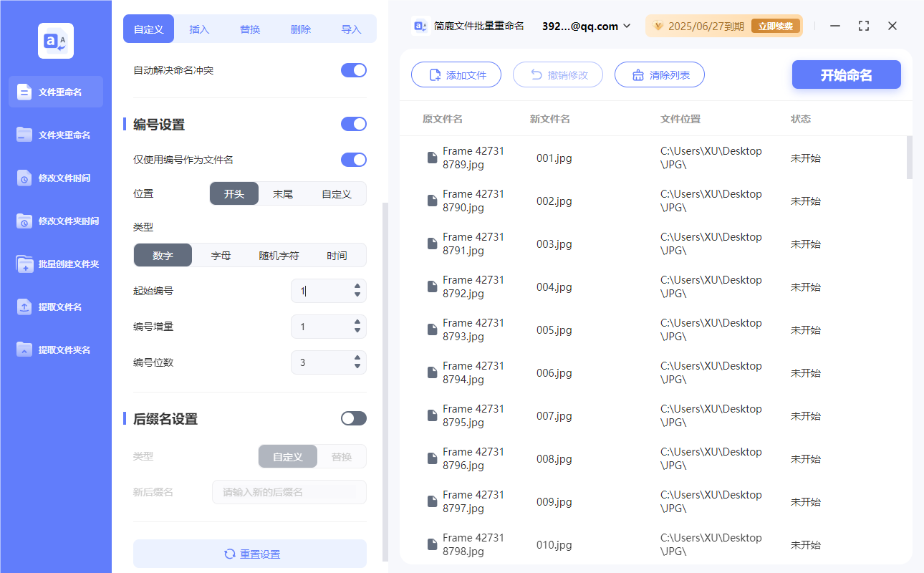Screen dimensions: 924x573
Task: Click the 开始命名 button
Action: click(x=846, y=74)
